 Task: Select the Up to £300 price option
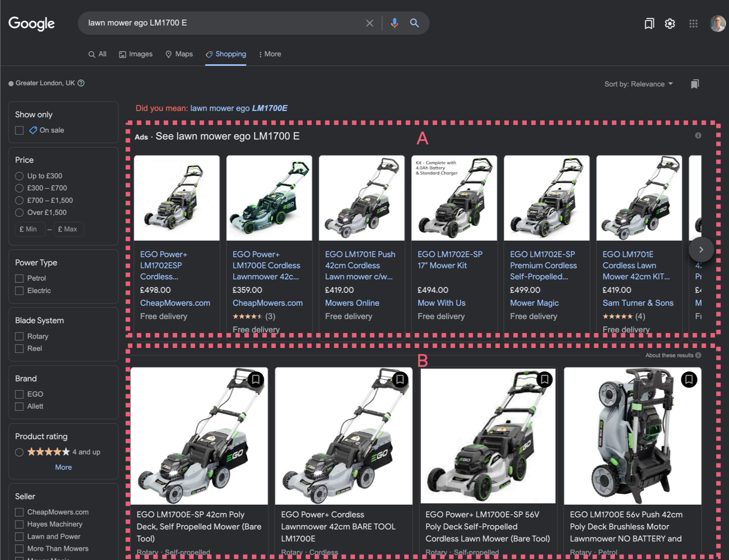(19, 176)
